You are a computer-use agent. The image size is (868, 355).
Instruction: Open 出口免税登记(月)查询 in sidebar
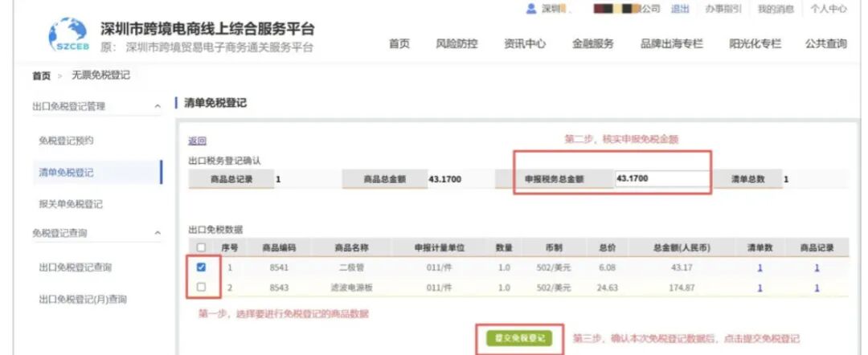(x=83, y=300)
